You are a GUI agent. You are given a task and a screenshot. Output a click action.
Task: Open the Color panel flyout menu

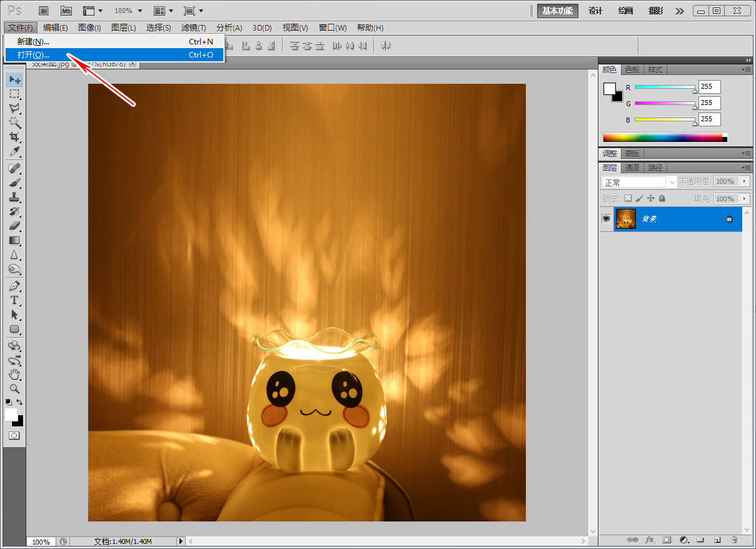[746, 69]
